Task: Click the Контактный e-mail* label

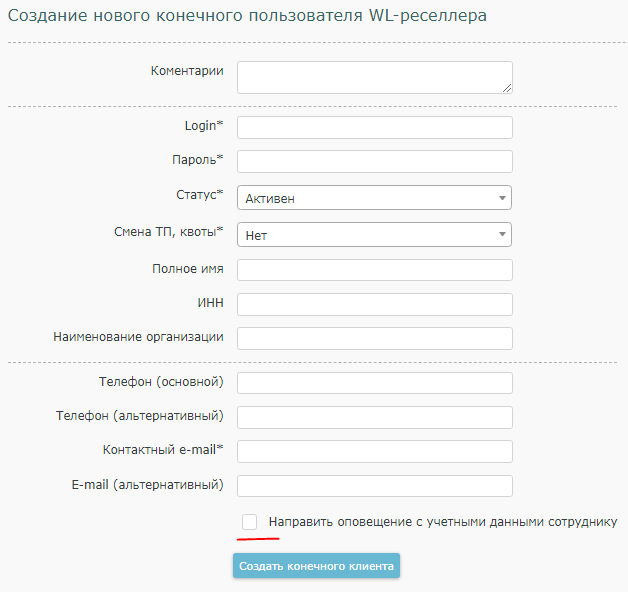Action: [x=163, y=449]
